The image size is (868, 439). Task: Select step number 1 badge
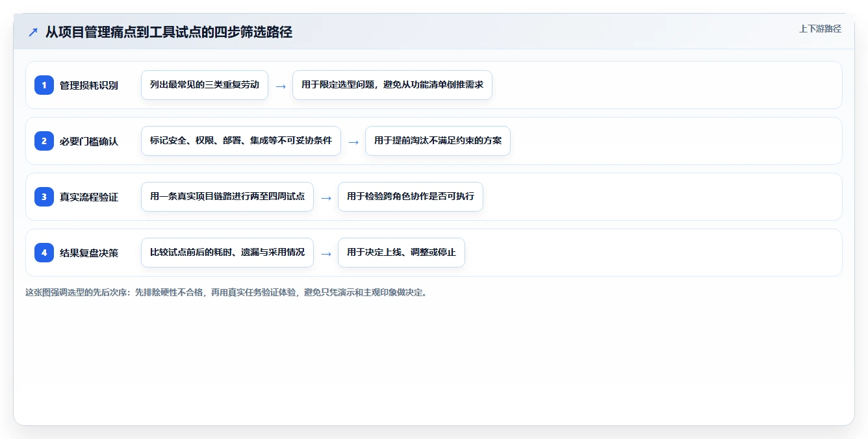[x=44, y=85]
